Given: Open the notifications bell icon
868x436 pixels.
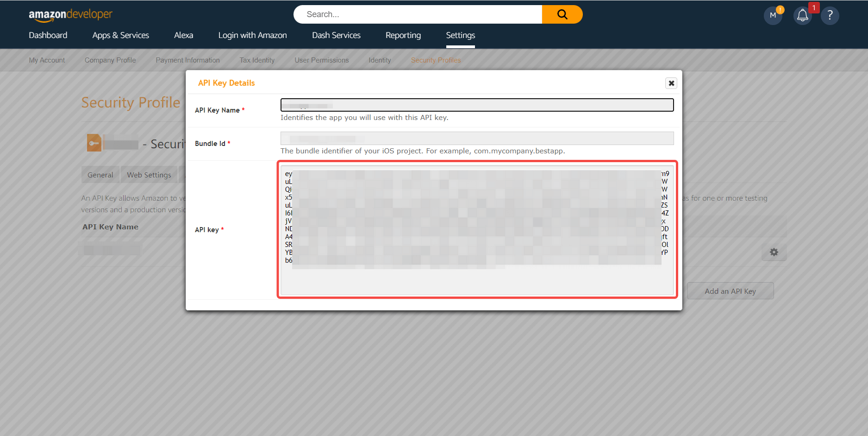Looking at the screenshot, I should (x=803, y=15).
